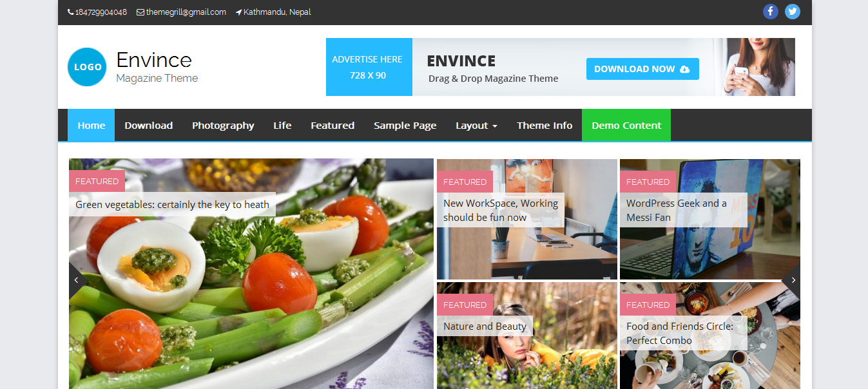The image size is (868, 389).
Task: Go to previous slide arrow
Action: point(77,280)
